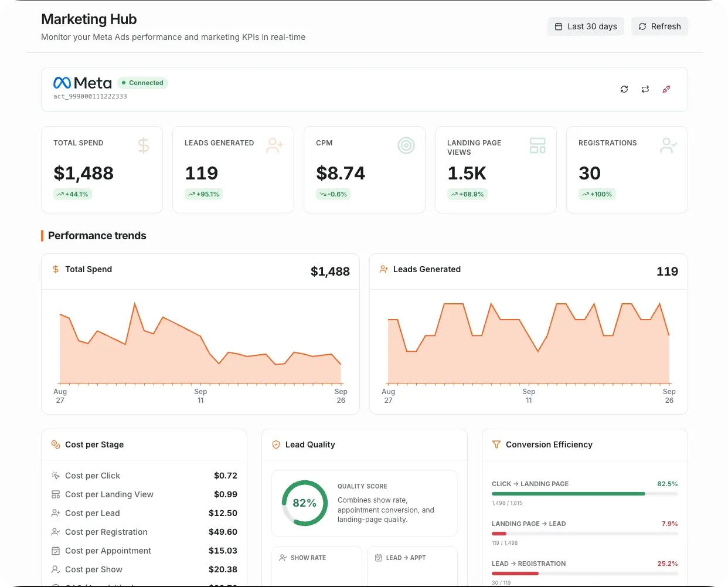
Task: Click the user icon beside Leads Generated chart title
Action: pyautogui.click(x=384, y=269)
